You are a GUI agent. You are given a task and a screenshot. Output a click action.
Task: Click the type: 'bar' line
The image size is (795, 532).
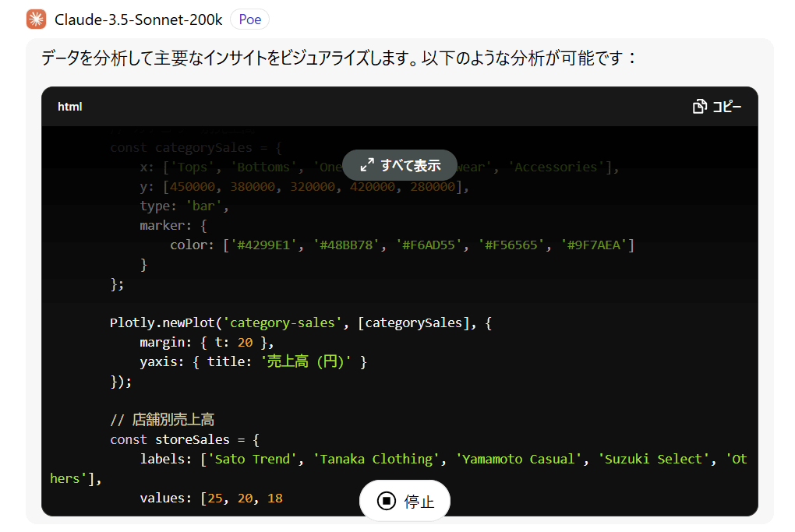click(184, 206)
